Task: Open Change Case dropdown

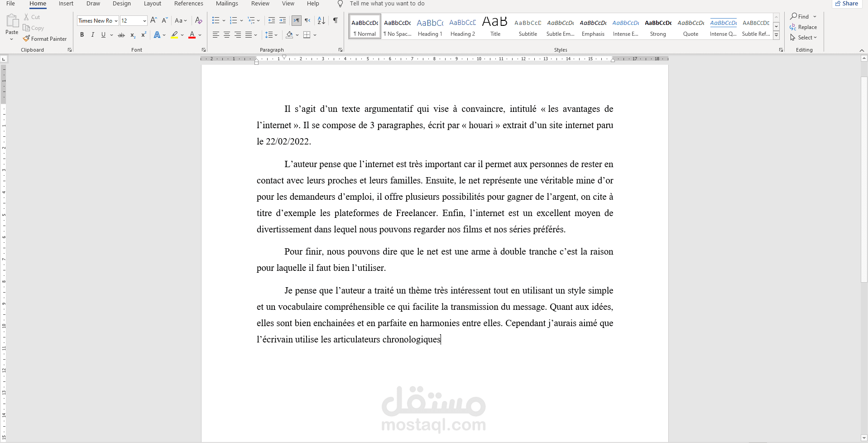Action: (x=181, y=20)
